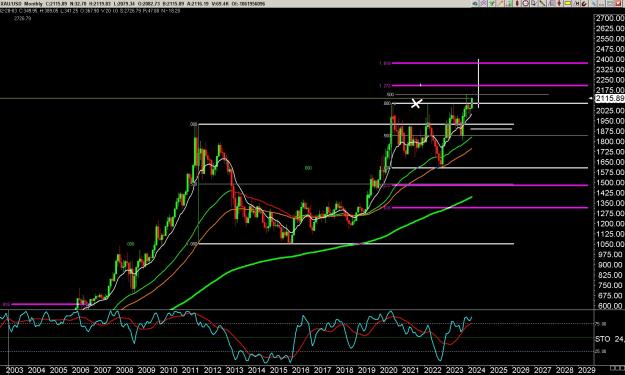
Task: Click the 1800.00 price axis label
Action: click(610, 141)
